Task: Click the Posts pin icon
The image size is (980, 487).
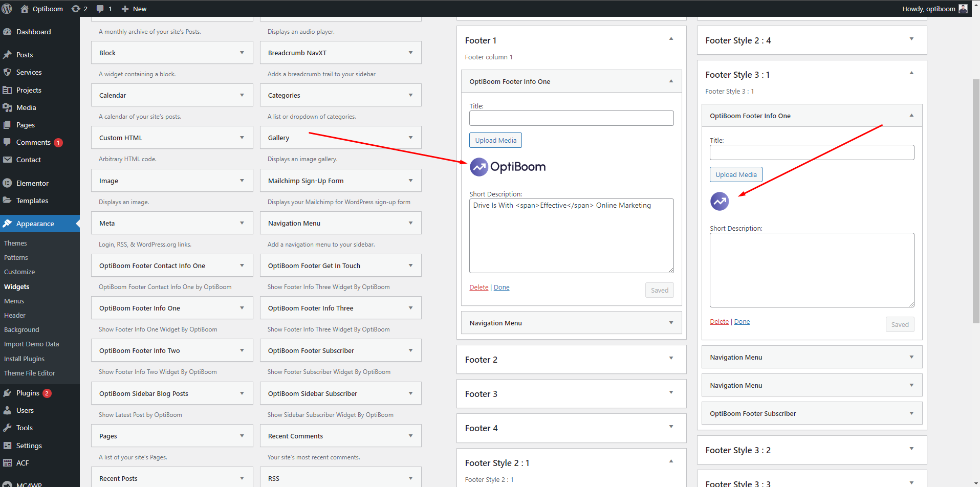Action: 7,55
